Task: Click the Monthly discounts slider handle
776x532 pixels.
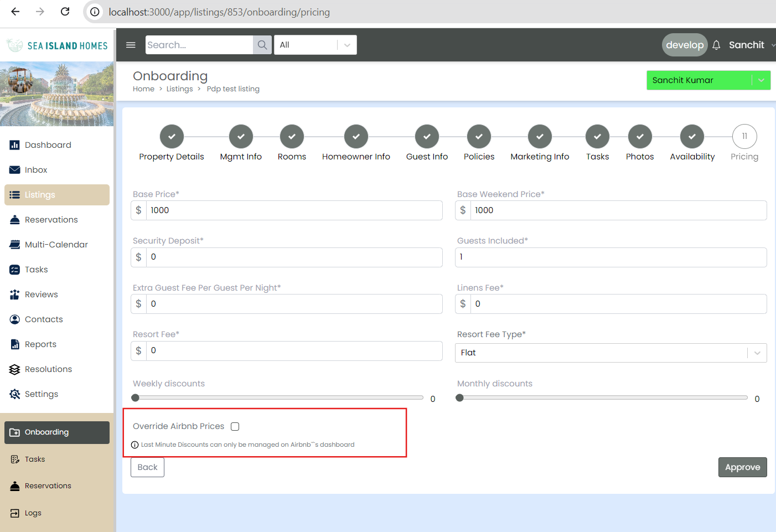Action: pyautogui.click(x=459, y=397)
